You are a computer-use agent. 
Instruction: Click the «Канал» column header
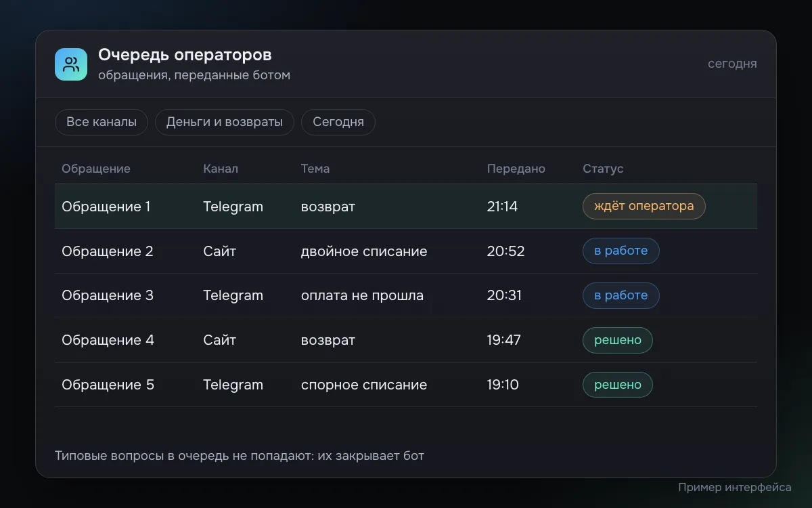point(221,169)
